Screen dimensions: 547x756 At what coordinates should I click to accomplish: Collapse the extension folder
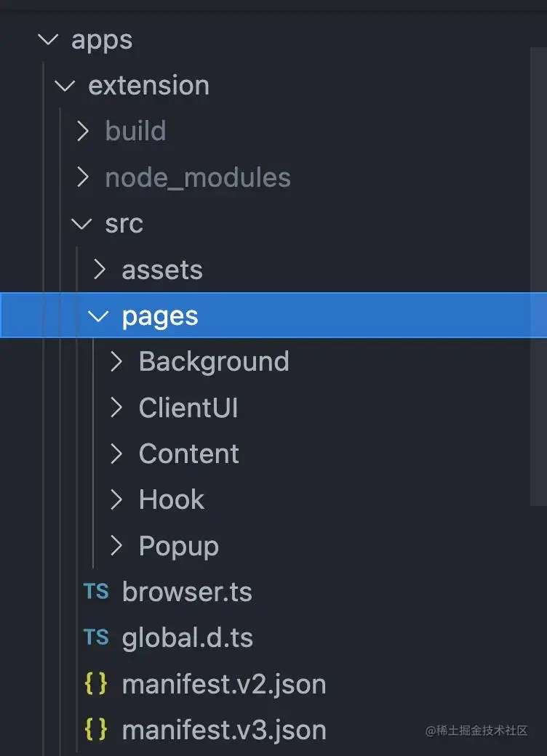point(65,86)
